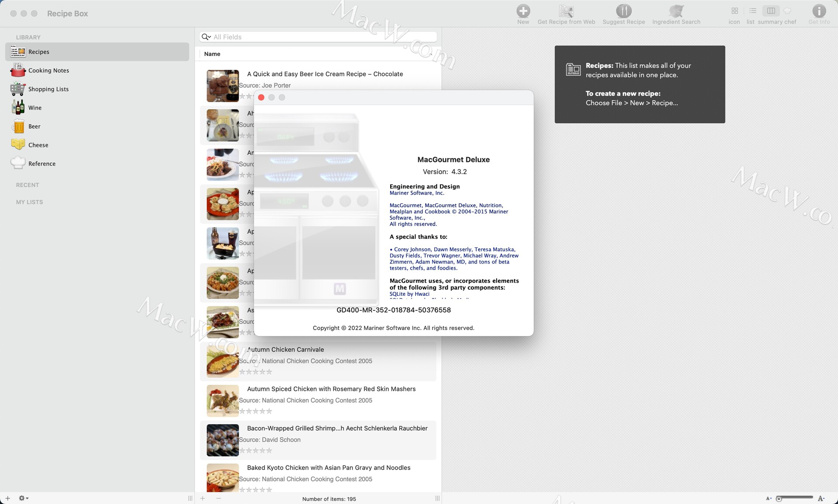Click the larger text size A icon
This screenshot has width=838, height=504.
[821, 498]
